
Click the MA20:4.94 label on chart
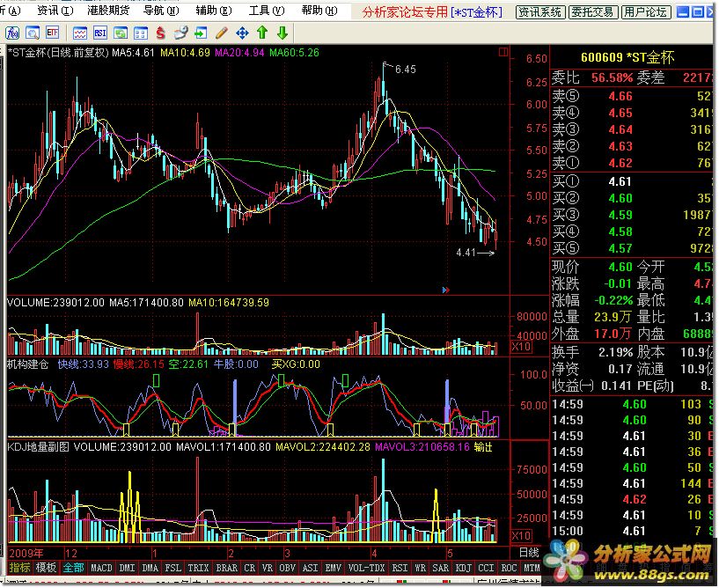point(240,53)
